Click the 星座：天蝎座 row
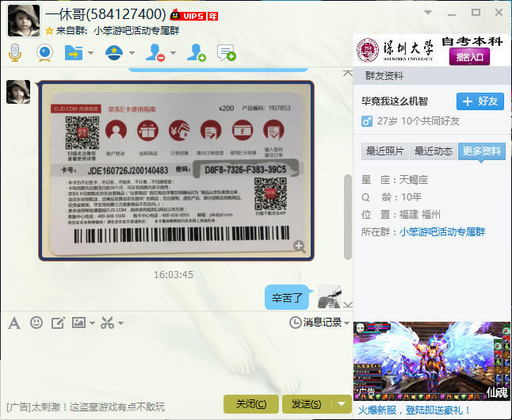 click(x=395, y=180)
